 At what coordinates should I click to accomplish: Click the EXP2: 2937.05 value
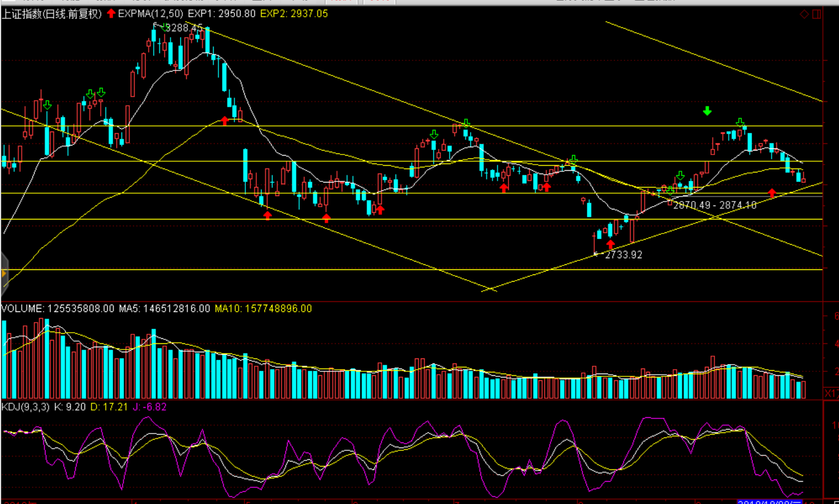[294, 13]
